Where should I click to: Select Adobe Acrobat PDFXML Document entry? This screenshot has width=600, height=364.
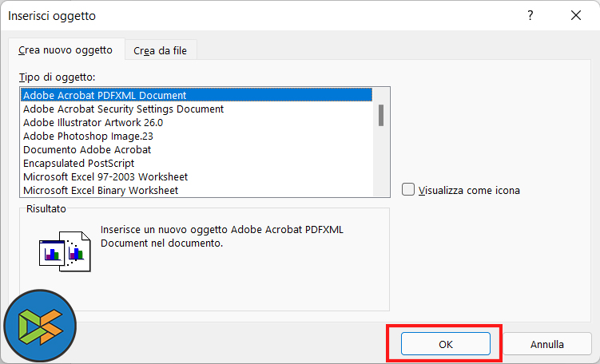click(x=105, y=95)
